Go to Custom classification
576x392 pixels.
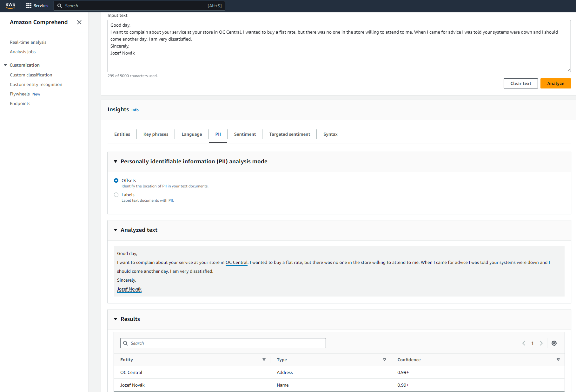click(x=31, y=75)
